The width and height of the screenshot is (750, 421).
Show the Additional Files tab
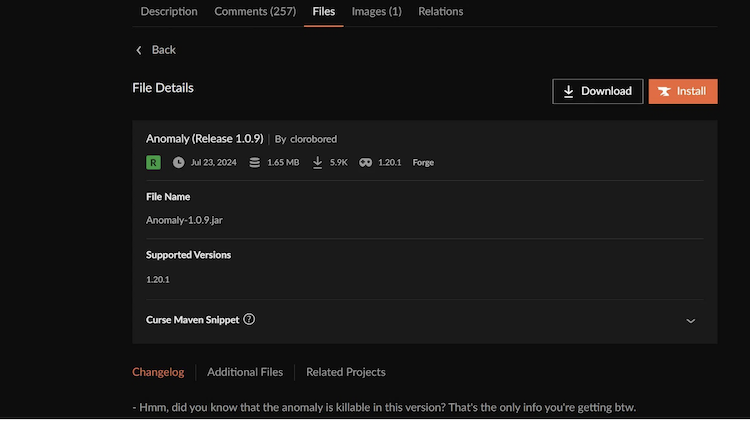point(245,372)
